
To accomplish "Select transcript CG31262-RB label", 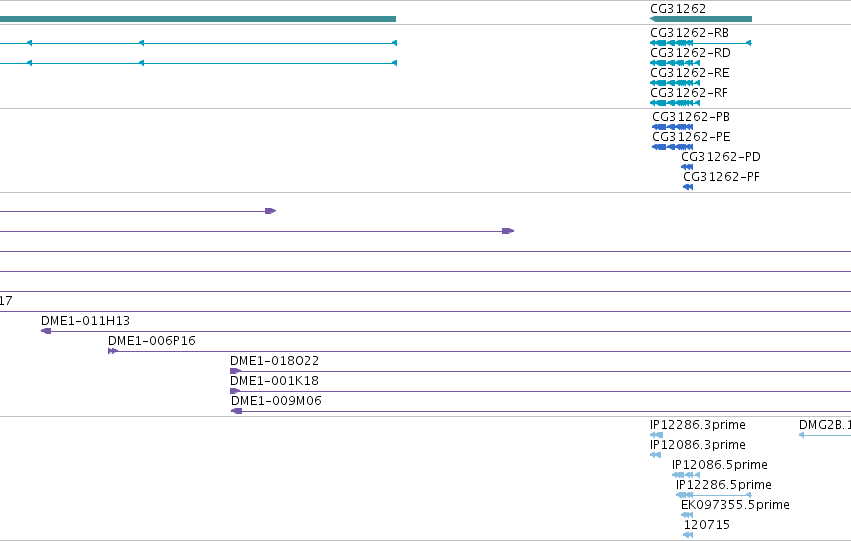I will [689, 33].
